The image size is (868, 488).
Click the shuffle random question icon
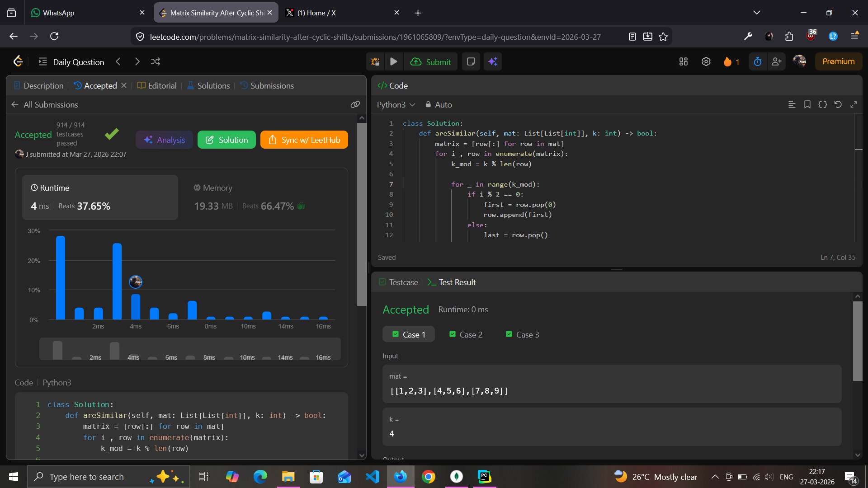pyautogui.click(x=156, y=62)
